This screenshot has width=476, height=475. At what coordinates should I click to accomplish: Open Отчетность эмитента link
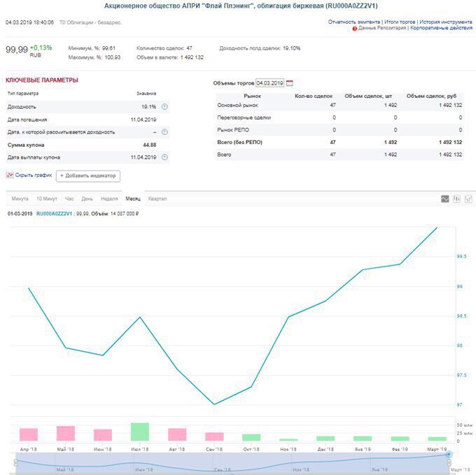coord(353,22)
